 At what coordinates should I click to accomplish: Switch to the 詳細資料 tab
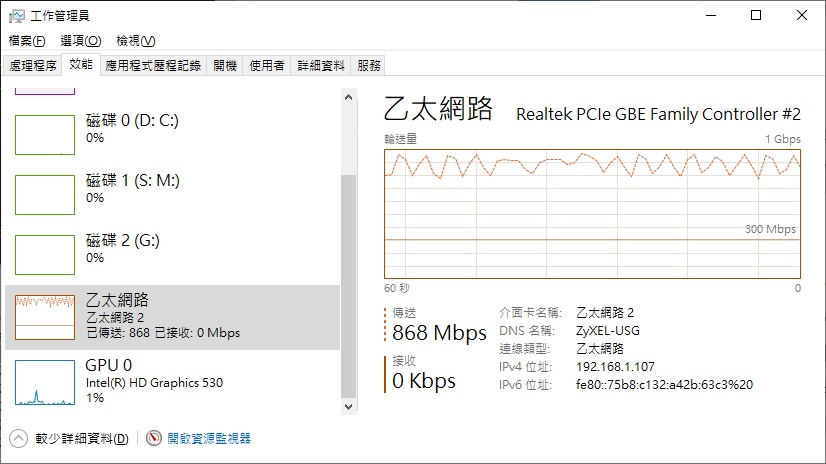[320, 65]
